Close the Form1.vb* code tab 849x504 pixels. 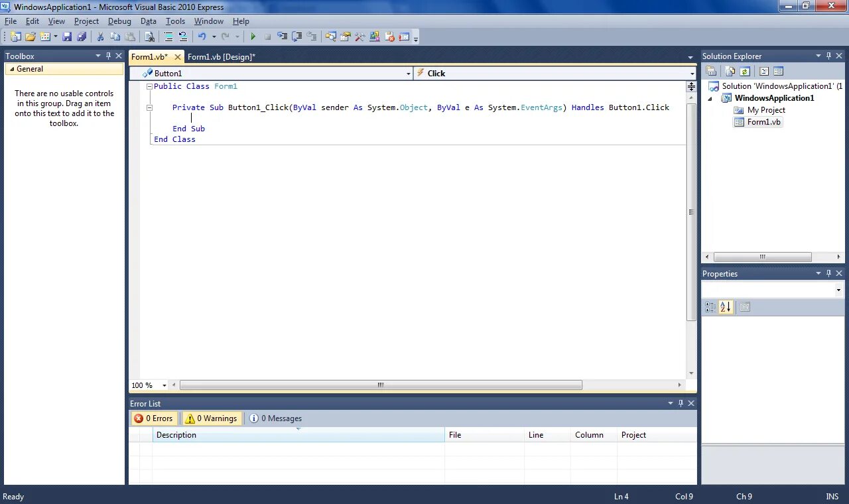(x=177, y=57)
